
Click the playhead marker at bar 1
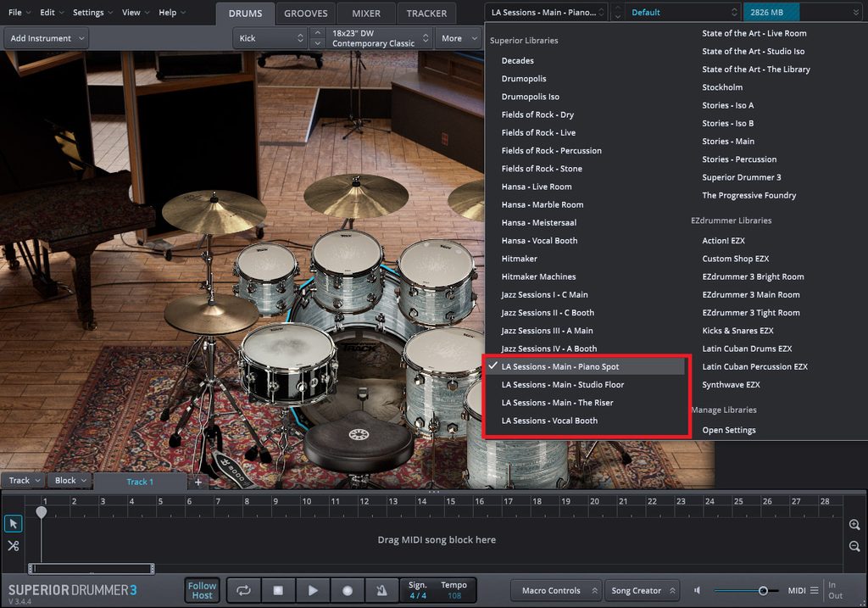tap(42, 511)
